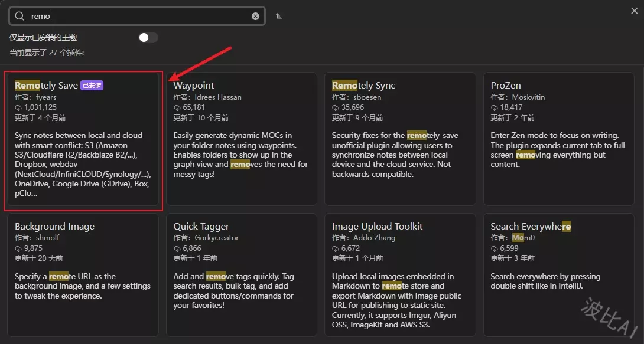Open the Background Image plugin
The width and height of the screenshot is (644, 344).
(x=83, y=275)
